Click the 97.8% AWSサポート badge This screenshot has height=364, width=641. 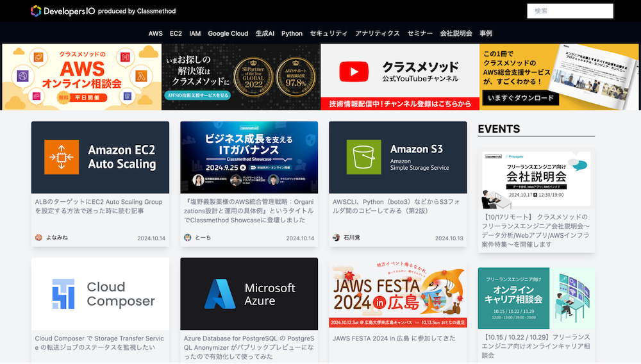click(x=296, y=77)
